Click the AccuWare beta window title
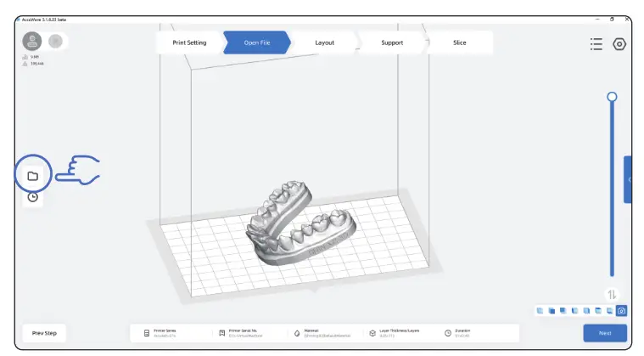The height and width of the screenshot is (356, 644). point(43,20)
